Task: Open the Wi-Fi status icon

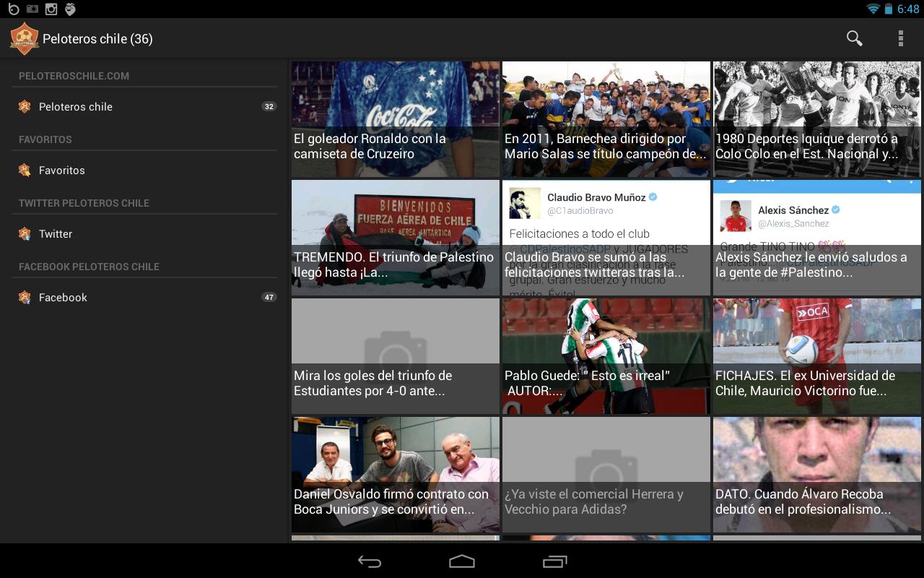Action: [x=873, y=9]
